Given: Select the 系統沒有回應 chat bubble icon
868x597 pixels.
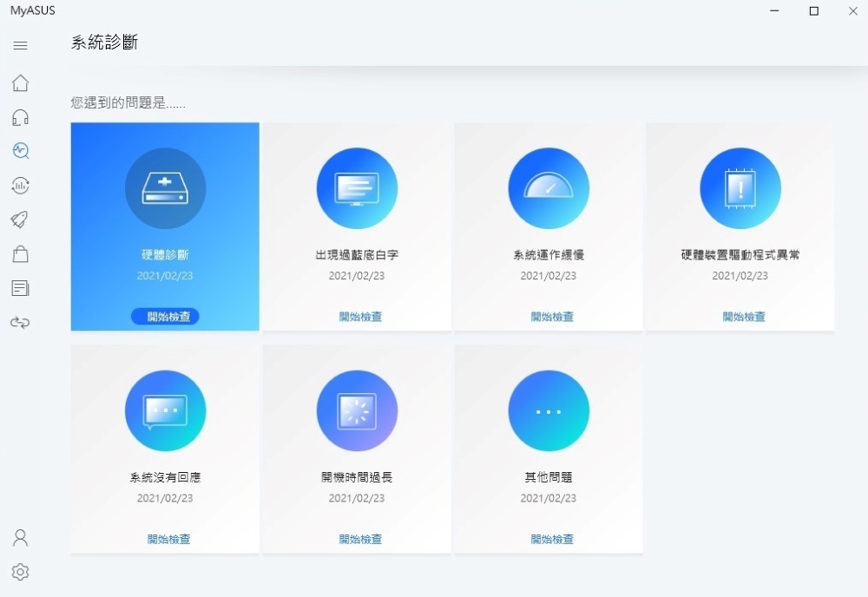Looking at the screenshot, I should [x=165, y=410].
